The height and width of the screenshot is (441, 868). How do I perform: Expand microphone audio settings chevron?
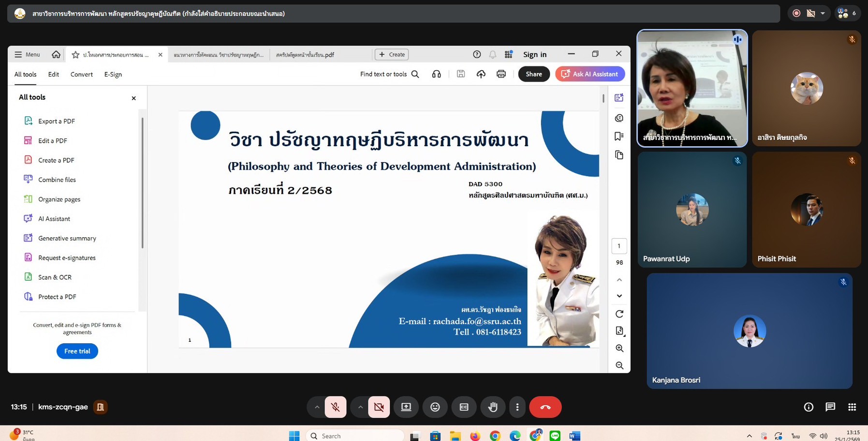tap(317, 407)
